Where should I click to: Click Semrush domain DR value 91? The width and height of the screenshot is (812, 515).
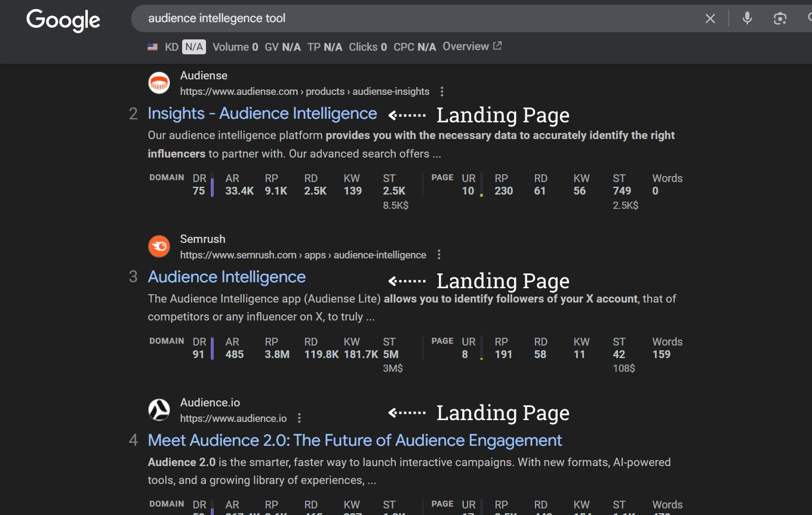[x=199, y=354]
